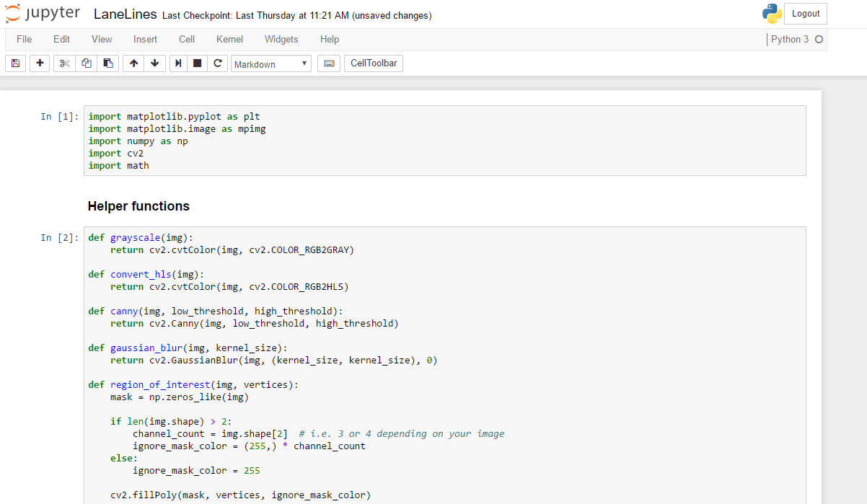Insert cell below with plus icon
This screenshot has width=867, height=504.
(40, 63)
